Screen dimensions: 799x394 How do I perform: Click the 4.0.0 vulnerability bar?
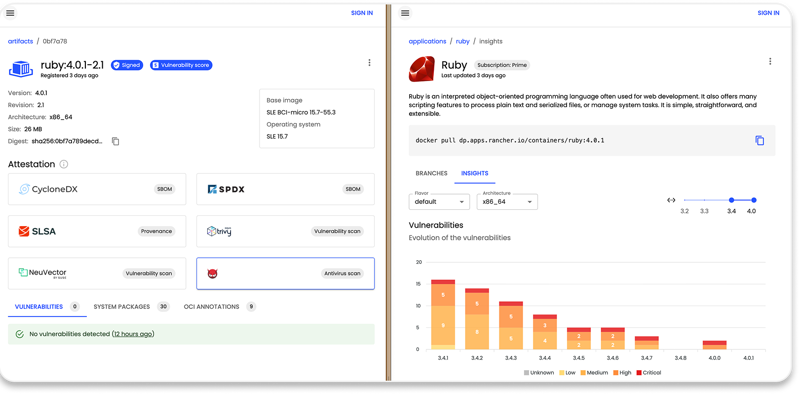(x=714, y=345)
